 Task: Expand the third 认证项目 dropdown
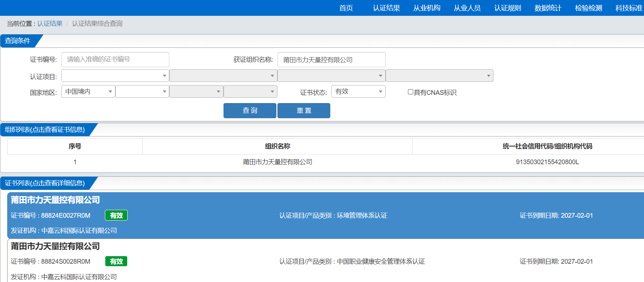(x=331, y=76)
